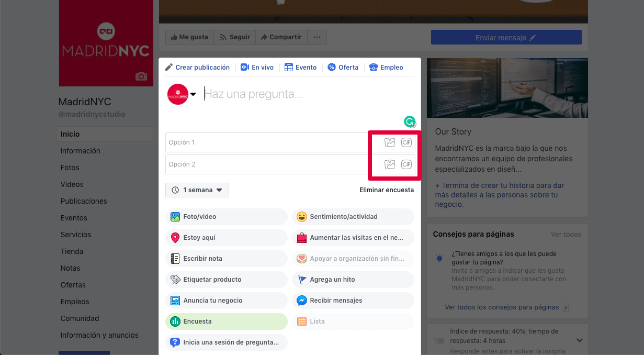Expand the Índice de respuesta panel chevron
This screenshot has height=355, width=644.
[x=580, y=340]
